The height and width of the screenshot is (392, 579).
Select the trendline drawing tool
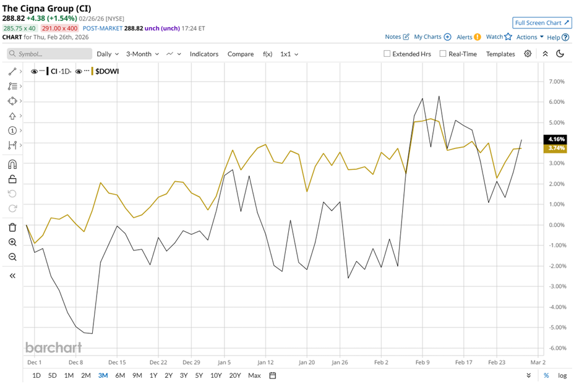[12, 71]
